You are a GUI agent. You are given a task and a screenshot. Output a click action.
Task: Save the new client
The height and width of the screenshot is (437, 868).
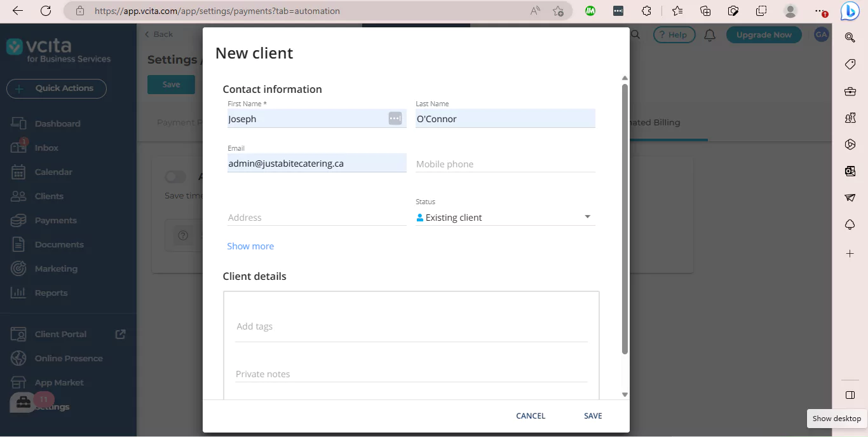(593, 415)
